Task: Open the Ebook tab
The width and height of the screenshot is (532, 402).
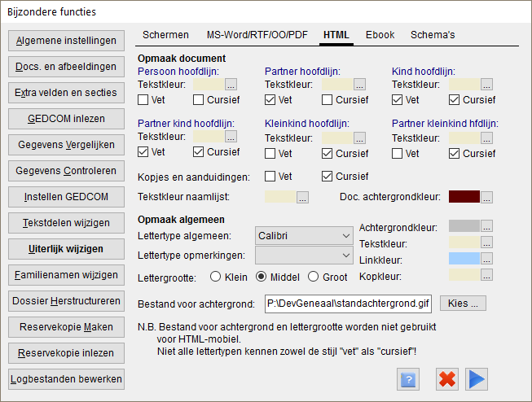Action: (380, 35)
